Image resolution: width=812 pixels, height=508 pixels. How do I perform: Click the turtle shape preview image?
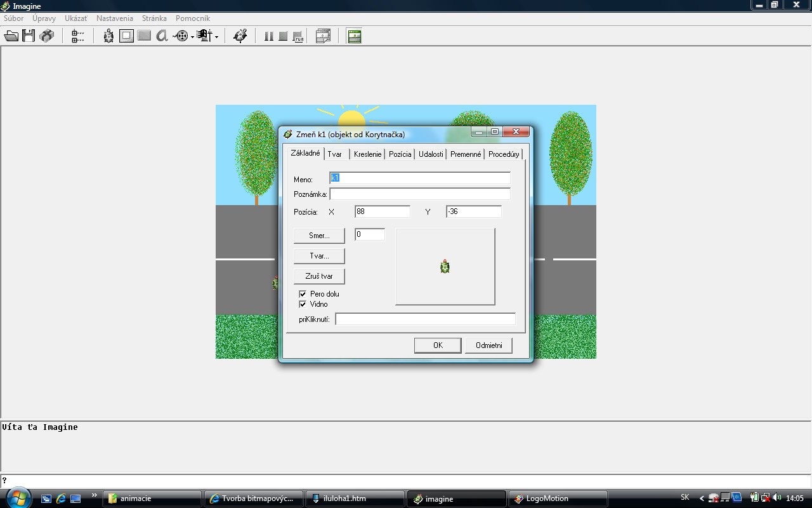(445, 267)
